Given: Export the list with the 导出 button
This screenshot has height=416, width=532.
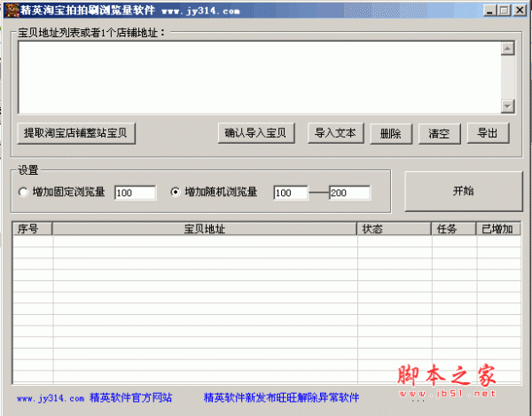Looking at the screenshot, I should [488, 133].
